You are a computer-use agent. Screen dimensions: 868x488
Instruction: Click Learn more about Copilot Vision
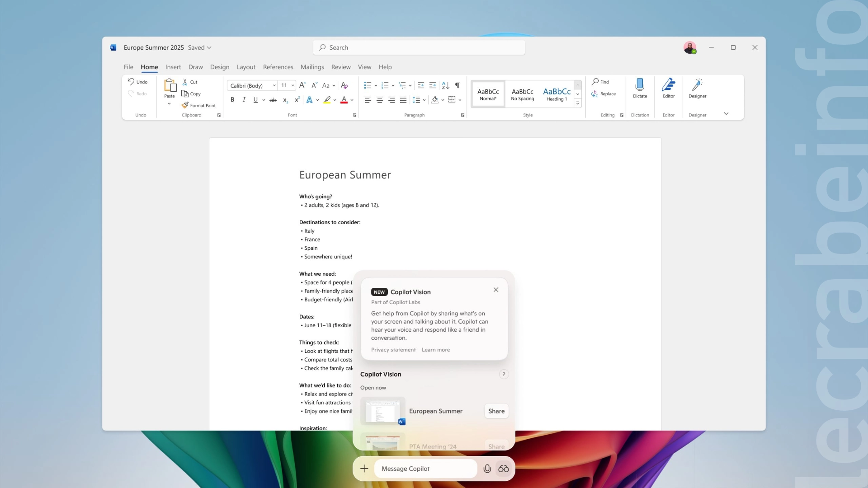436,350
